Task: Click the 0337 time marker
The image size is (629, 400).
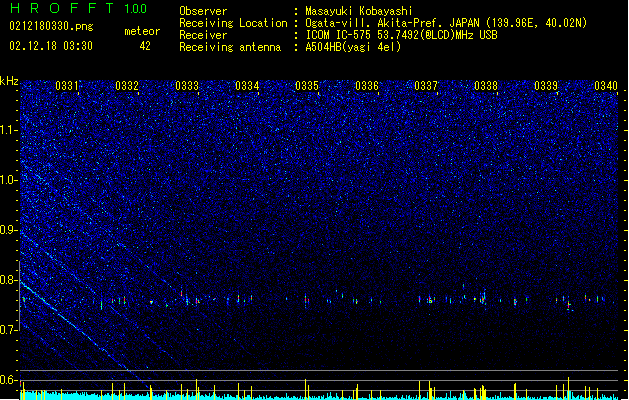Action: [426, 86]
